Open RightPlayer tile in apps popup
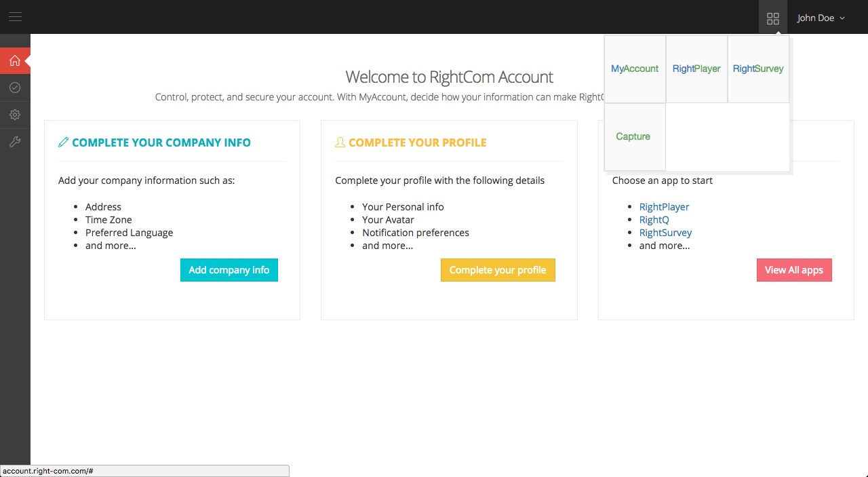The width and height of the screenshot is (868, 477). click(x=696, y=69)
